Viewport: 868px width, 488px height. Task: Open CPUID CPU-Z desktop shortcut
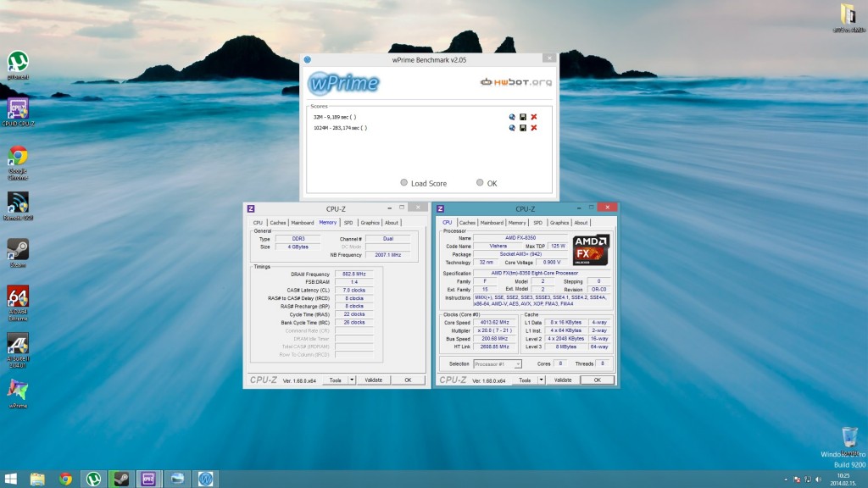click(x=18, y=113)
